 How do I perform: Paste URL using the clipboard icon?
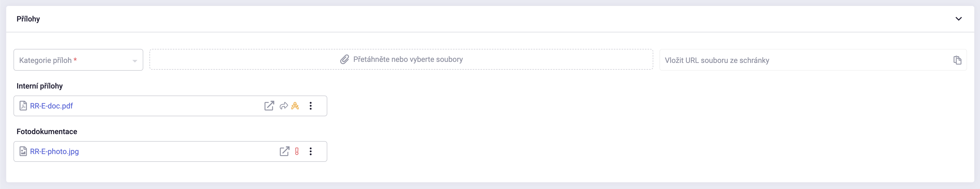(x=957, y=60)
